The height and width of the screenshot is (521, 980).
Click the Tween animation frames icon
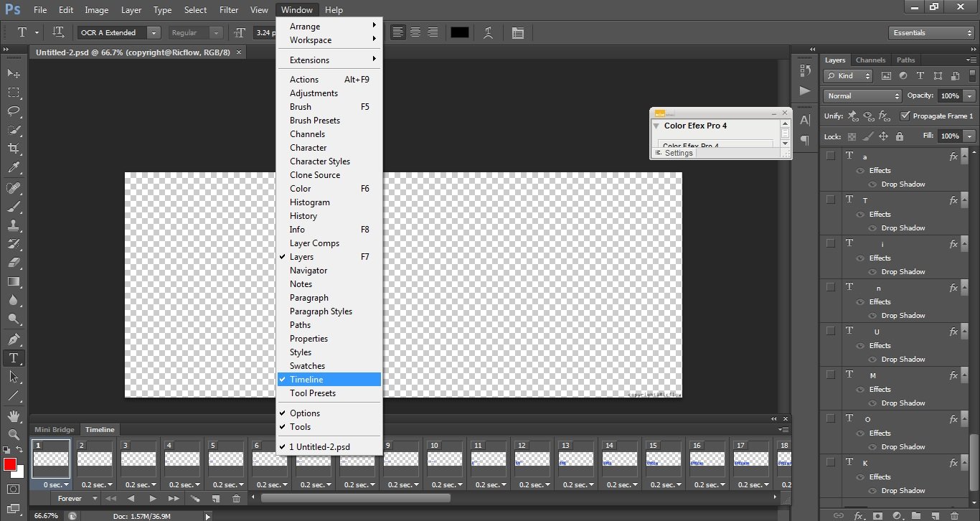pyautogui.click(x=195, y=499)
